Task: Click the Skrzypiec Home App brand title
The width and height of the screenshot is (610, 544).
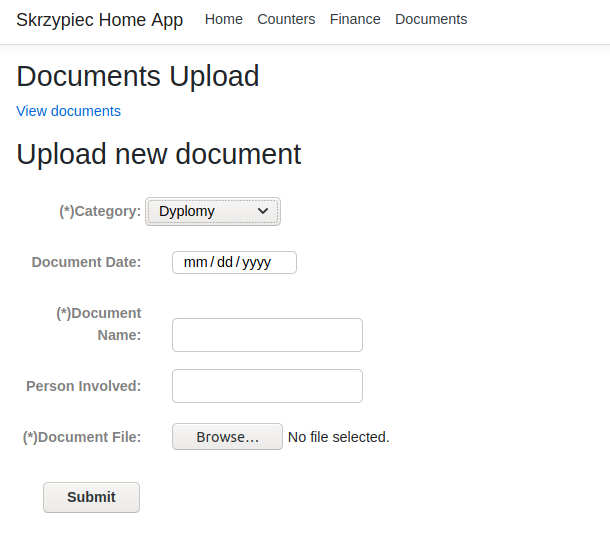Action: pos(100,20)
